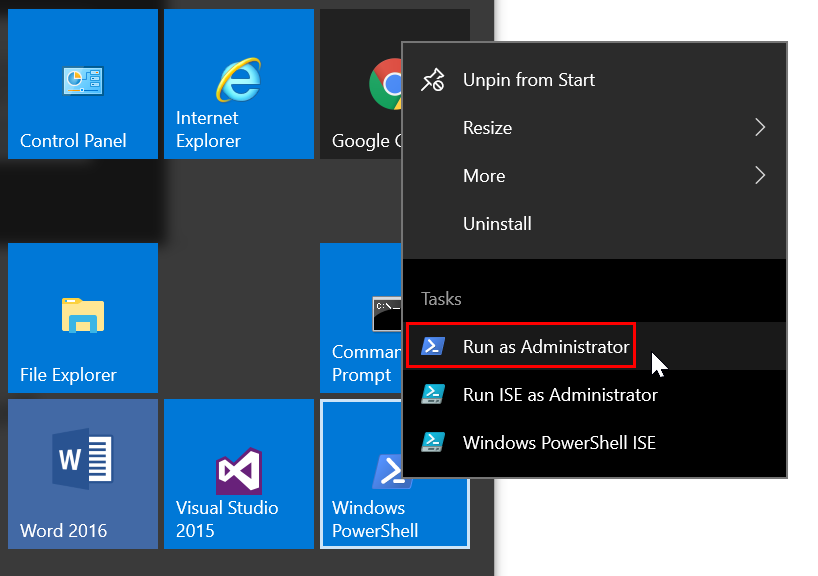This screenshot has width=818, height=576.
Task: Launch the Command Prompt tile
Action: click(x=361, y=318)
